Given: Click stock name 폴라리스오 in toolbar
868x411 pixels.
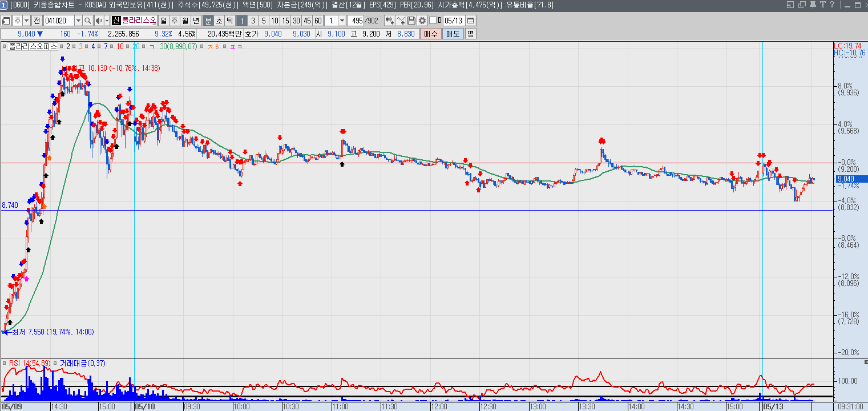Looking at the screenshot, I should pos(139,21).
